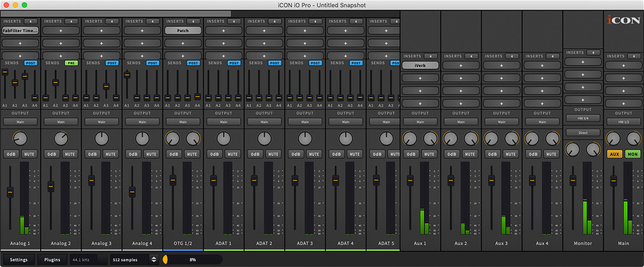Image resolution: width=644 pixels, height=267 pixels.
Task: Click the Analog 4 volume fader handle
Action: pyautogui.click(x=132, y=192)
